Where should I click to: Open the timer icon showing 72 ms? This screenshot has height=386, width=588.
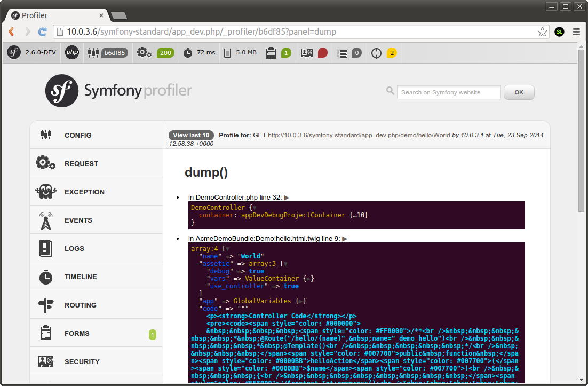(x=188, y=53)
